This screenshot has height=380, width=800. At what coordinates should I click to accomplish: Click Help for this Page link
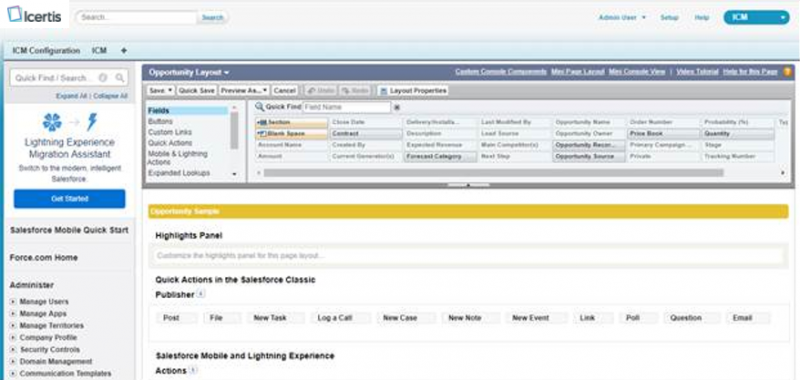point(750,72)
